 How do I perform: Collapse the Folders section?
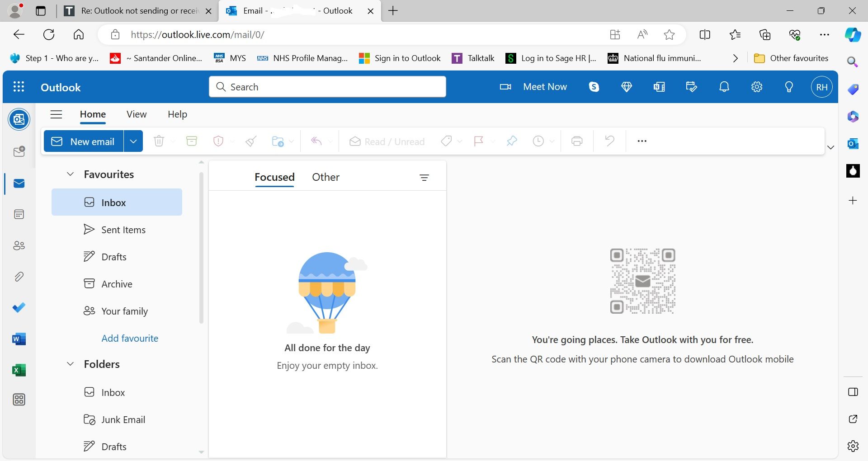pos(71,364)
